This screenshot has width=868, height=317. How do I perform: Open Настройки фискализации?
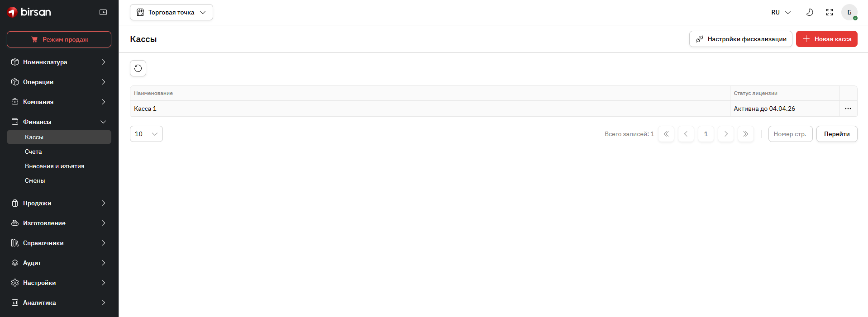coord(740,39)
